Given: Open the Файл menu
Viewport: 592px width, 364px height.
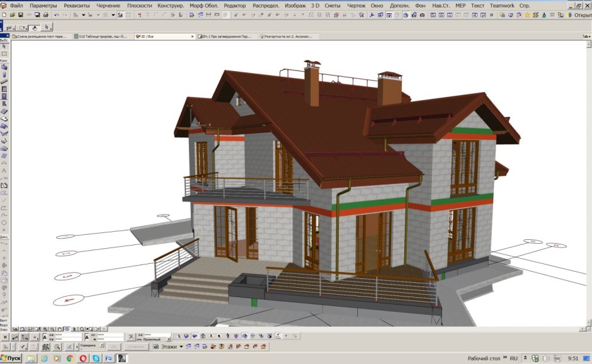Looking at the screenshot, I should 16,5.
